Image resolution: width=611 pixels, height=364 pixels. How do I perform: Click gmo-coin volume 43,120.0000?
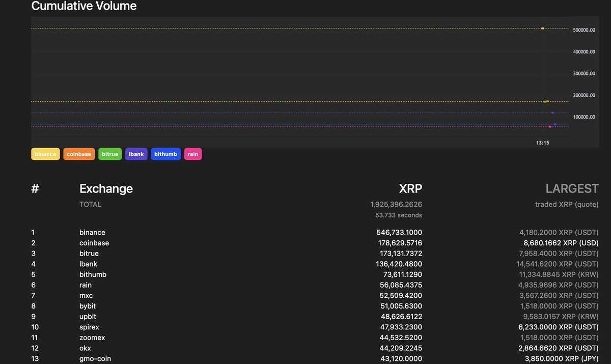[x=401, y=358]
